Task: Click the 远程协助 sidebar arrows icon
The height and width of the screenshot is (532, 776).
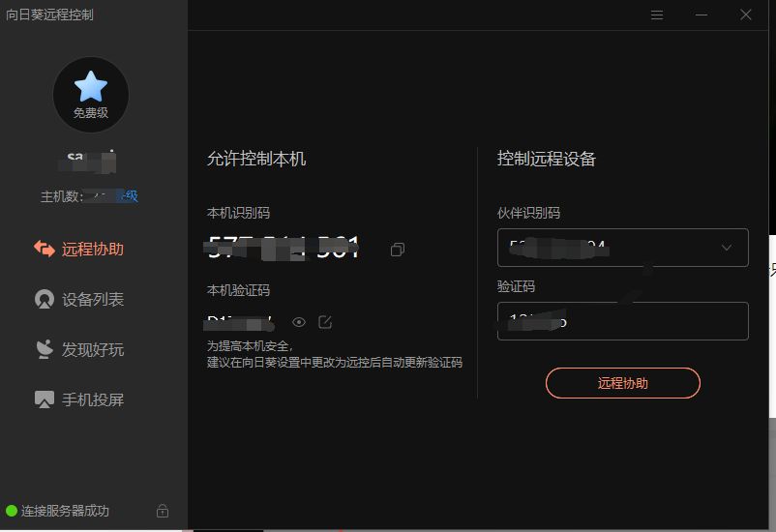Action: (45, 249)
